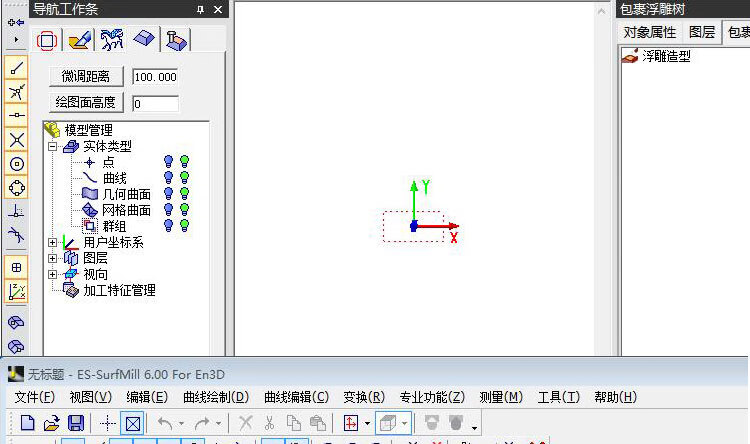The height and width of the screenshot is (444, 750).
Task: Open dropdown beside red view-fit icon
Action: (x=367, y=423)
